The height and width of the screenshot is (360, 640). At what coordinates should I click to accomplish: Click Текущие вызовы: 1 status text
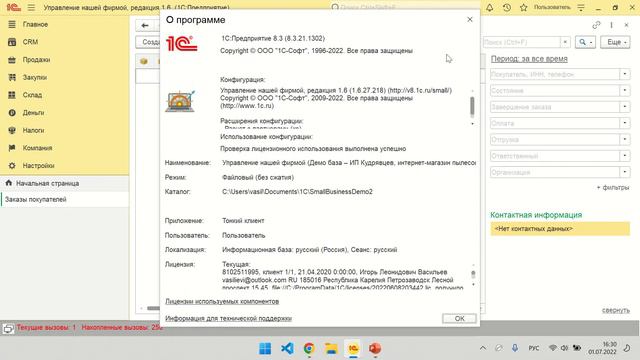pos(46,328)
